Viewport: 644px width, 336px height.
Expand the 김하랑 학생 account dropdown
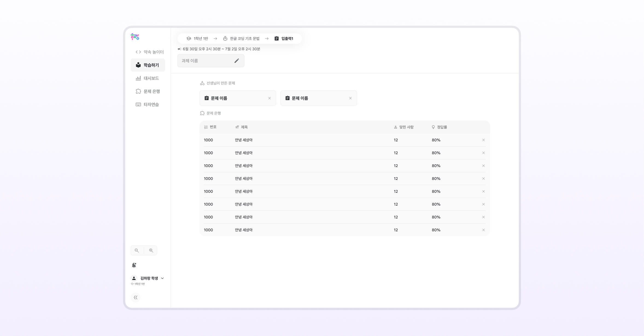pos(162,278)
